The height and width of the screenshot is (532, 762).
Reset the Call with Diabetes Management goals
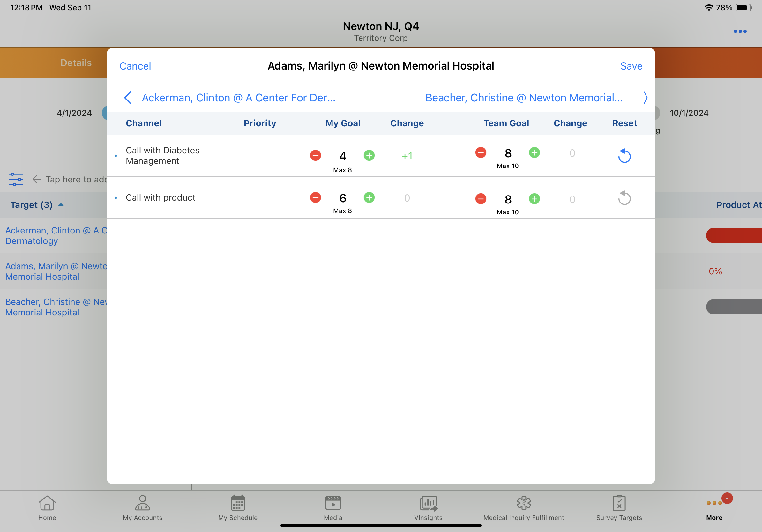click(624, 156)
